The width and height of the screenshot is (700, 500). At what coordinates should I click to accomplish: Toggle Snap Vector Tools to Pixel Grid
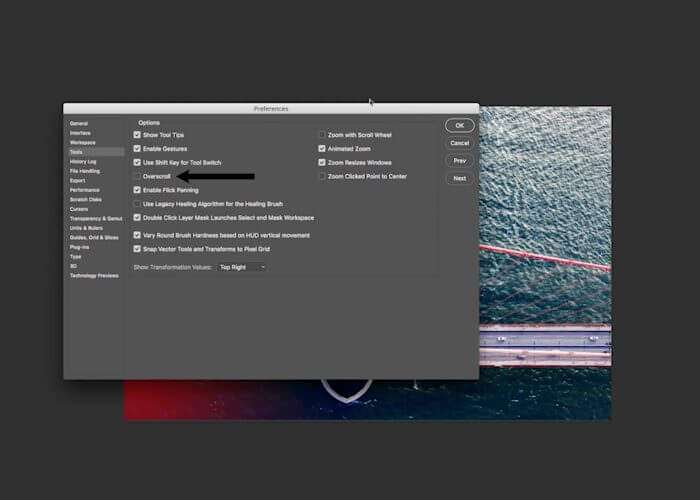[137, 249]
